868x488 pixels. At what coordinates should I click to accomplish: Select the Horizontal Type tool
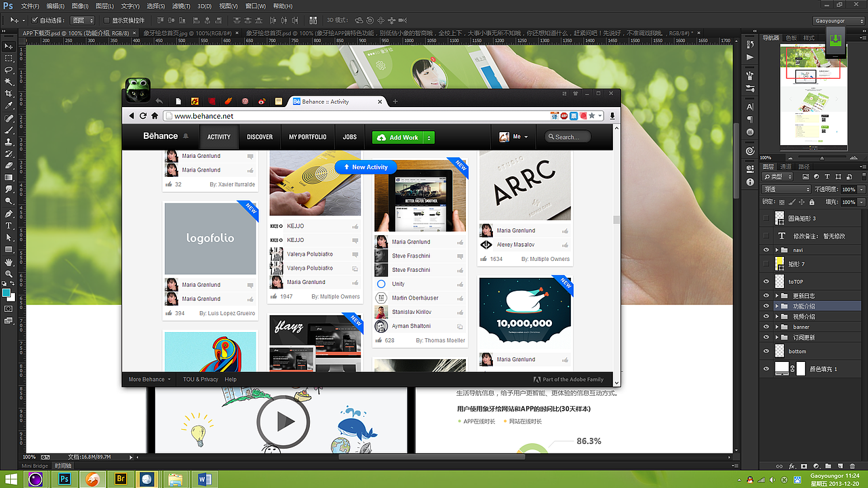9,225
